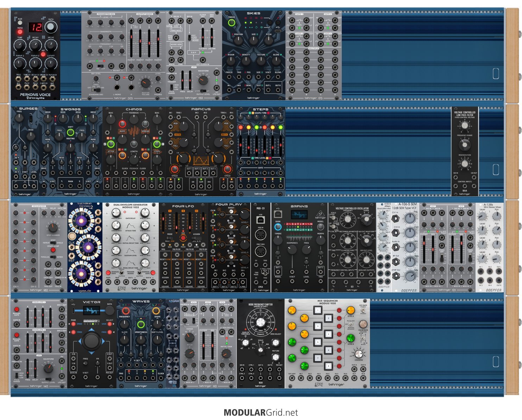522x420 pixels.
Task: Click the ALGO button on Perkons Voice
Action: click(20, 22)
